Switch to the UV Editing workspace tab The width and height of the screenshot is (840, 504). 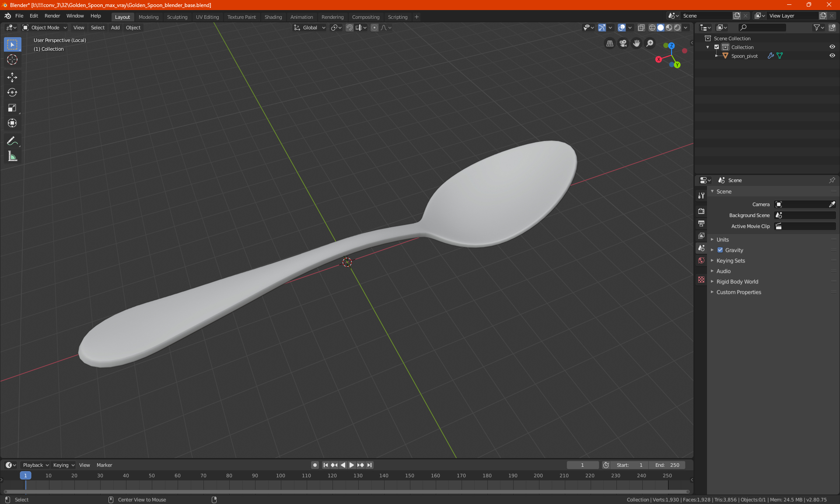click(x=207, y=17)
